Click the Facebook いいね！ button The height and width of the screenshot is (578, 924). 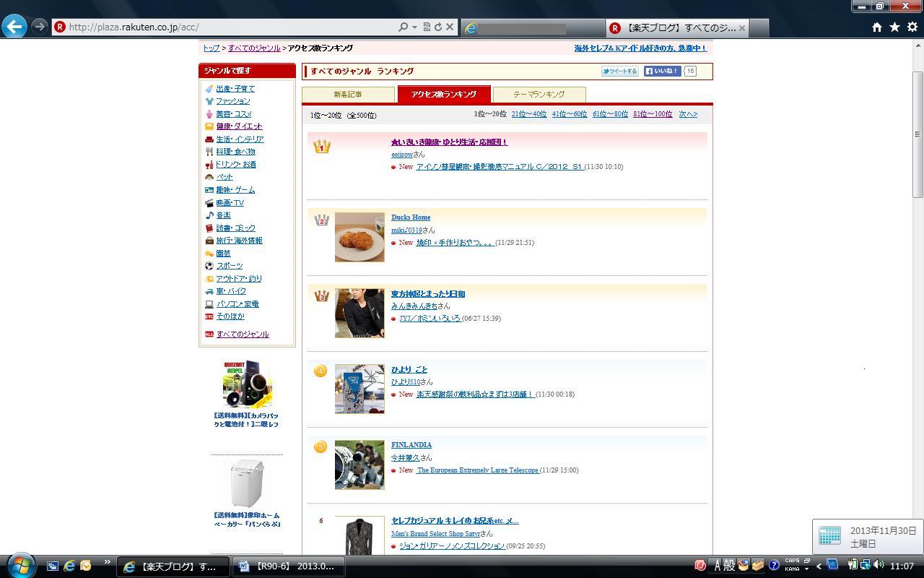click(x=662, y=71)
